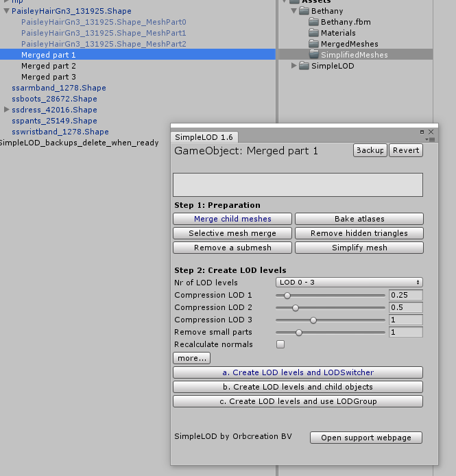Screen dimensions: 456x476
Task: Click the Materials folder icon
Action: coord(313,33)
